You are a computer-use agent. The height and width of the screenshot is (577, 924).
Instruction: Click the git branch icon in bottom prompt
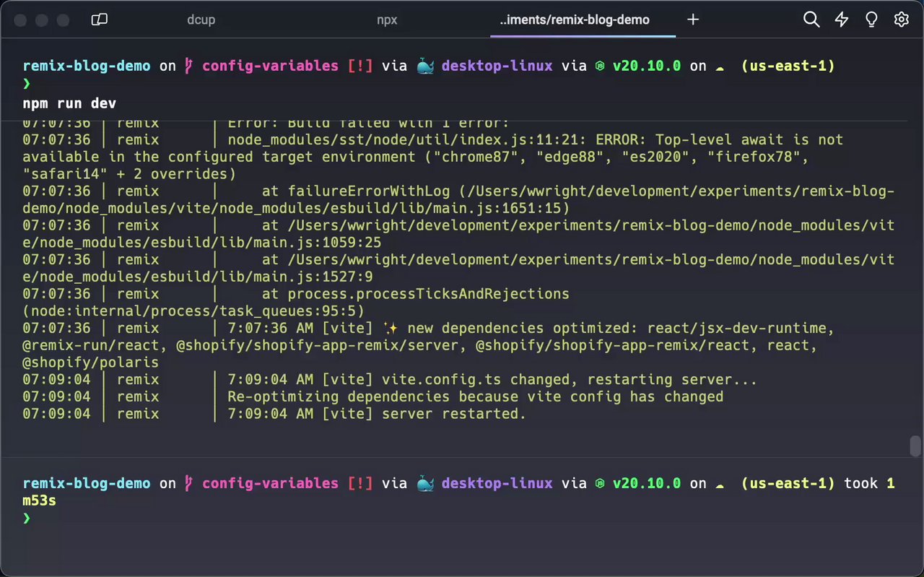(x=189, y=483)
